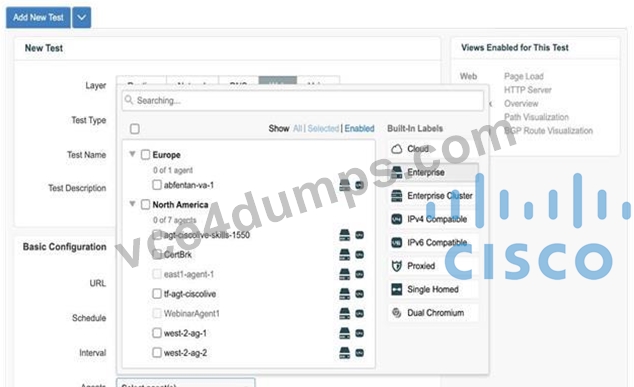Pick the Enterprise Cluster label icon
Screen dimensions: 634x387
397,196
